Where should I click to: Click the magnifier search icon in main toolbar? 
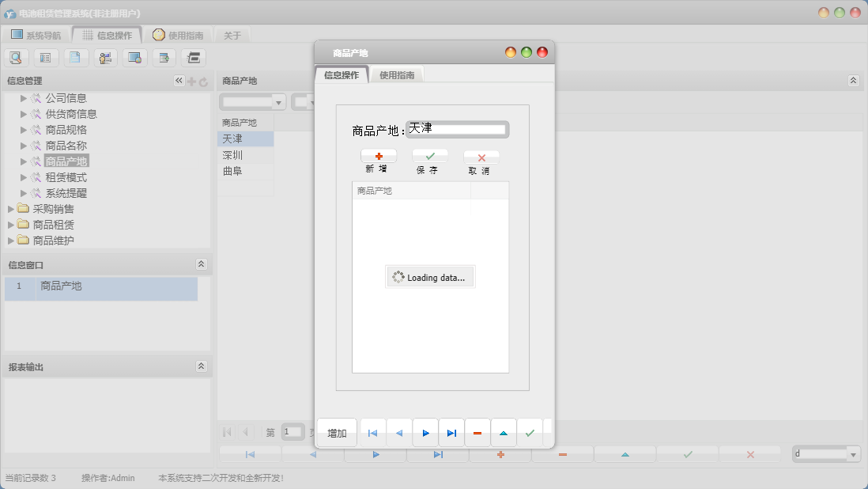point(17,57)
